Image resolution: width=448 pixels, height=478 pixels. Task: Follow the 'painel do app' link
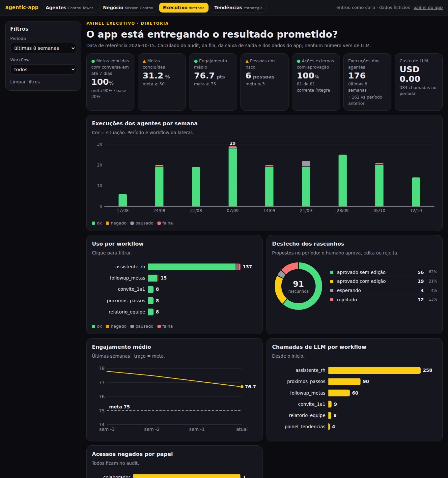coord(428,8)
